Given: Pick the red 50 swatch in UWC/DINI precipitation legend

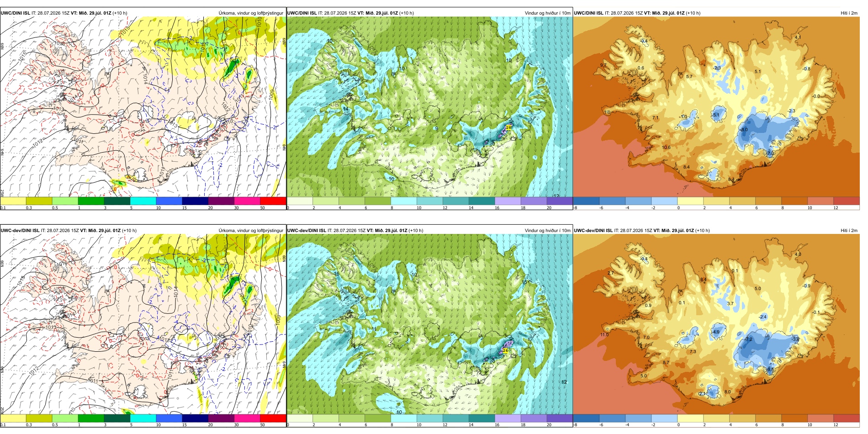Looking at the screenshot, I should pos(273,201).
